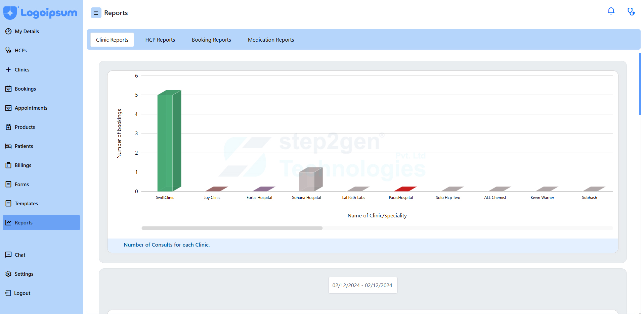644x314 pixels.
Task: Select Reports in sidebar
Action: click(x=41, y=222)
